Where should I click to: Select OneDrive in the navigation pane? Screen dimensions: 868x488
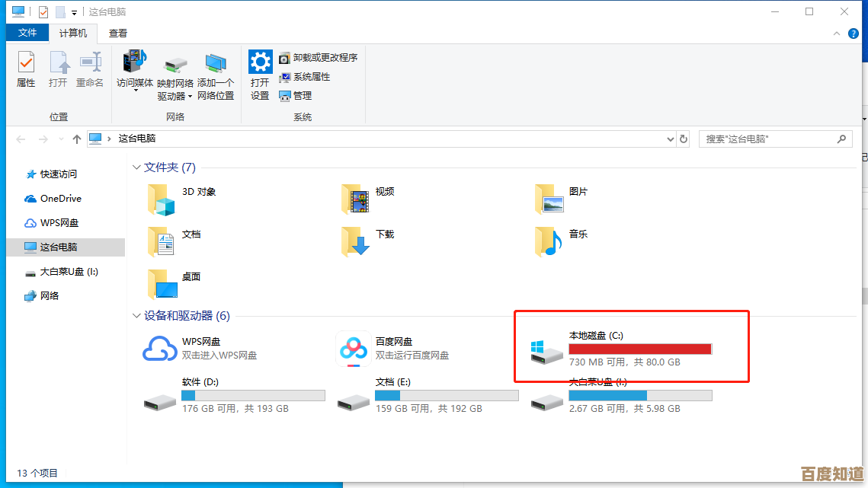click(60, 199)
